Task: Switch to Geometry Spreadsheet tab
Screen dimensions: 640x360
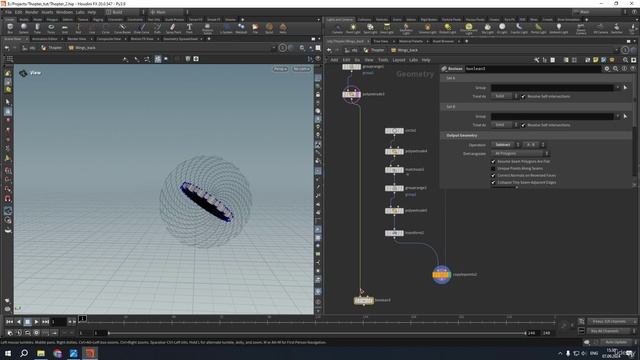Action: coord(180,39)
